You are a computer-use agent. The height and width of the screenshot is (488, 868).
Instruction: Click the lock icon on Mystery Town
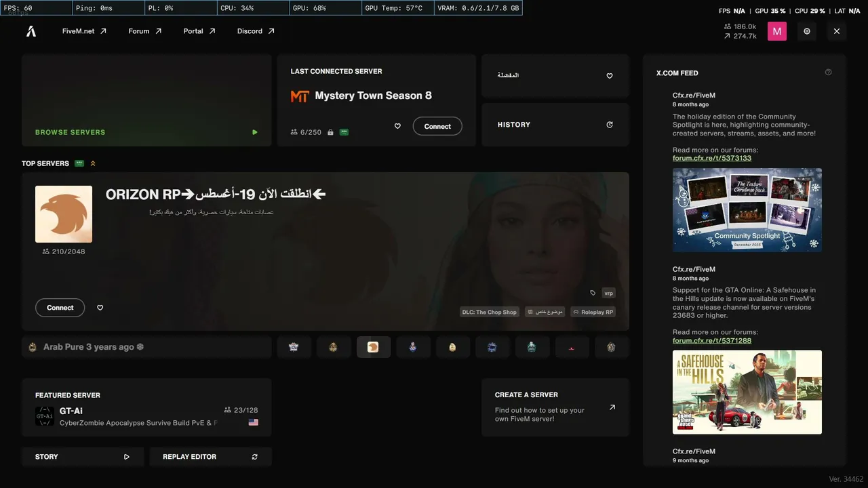(x=330, y=132)
